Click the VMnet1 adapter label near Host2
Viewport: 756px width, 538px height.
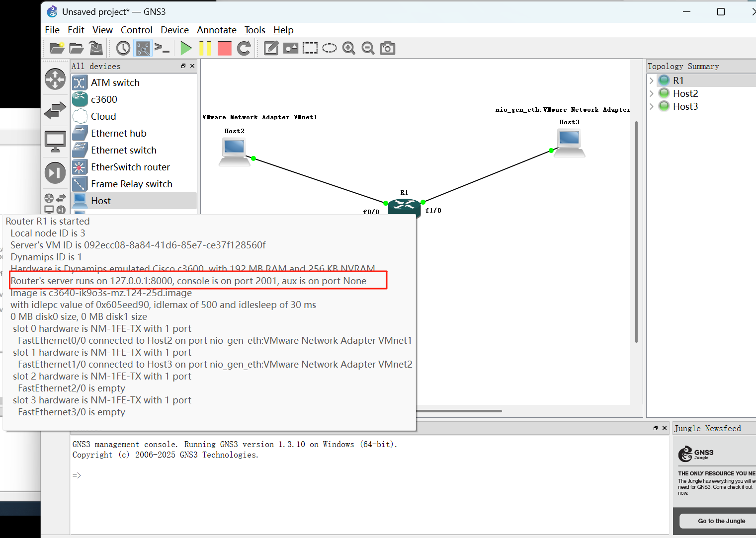tap(259, 117)
